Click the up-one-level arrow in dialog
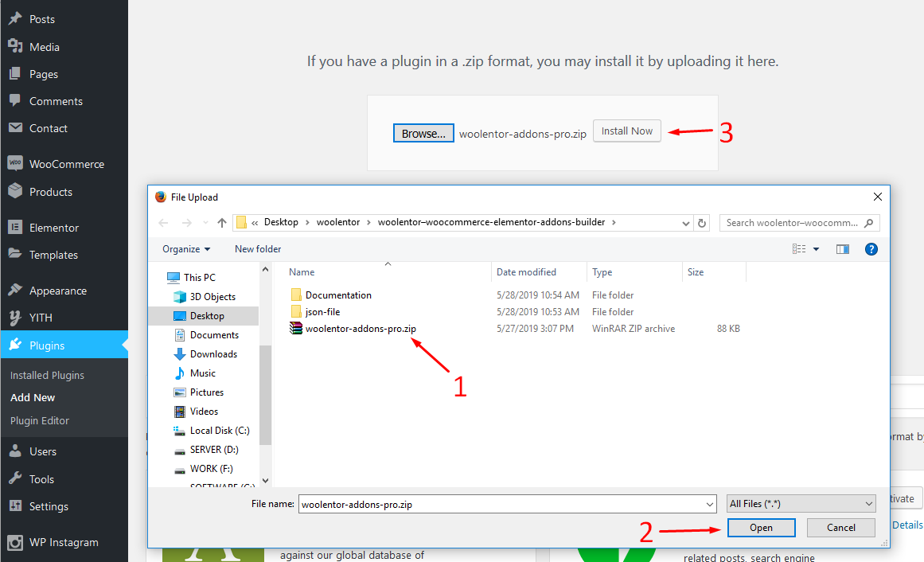The image size is (924, 562). tap(221, 223)
